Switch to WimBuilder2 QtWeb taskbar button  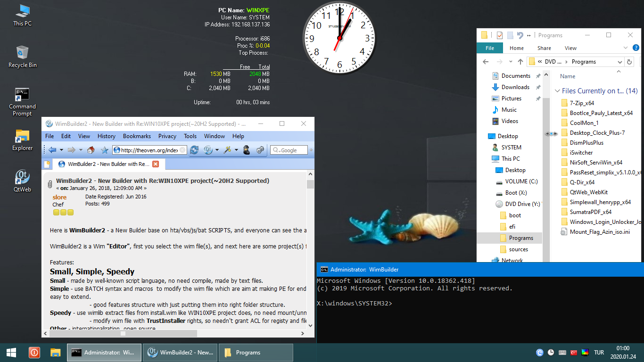point(181,352)
